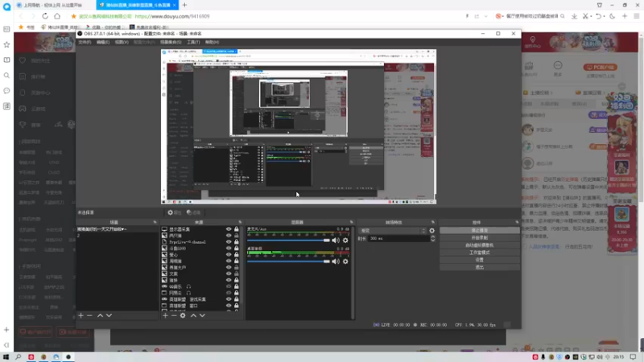644x362 pixels.
Task: Toggle lock of QQ music source
Action: click(236, 286)
